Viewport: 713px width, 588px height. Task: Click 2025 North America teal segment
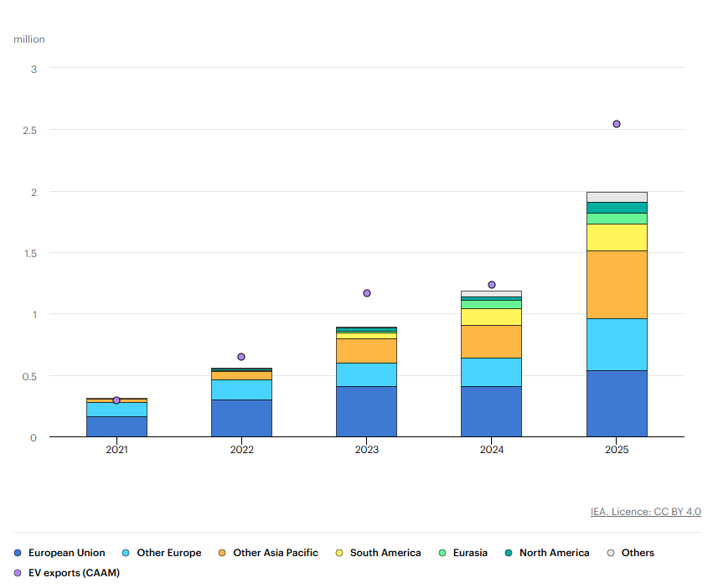pos(617,208)
